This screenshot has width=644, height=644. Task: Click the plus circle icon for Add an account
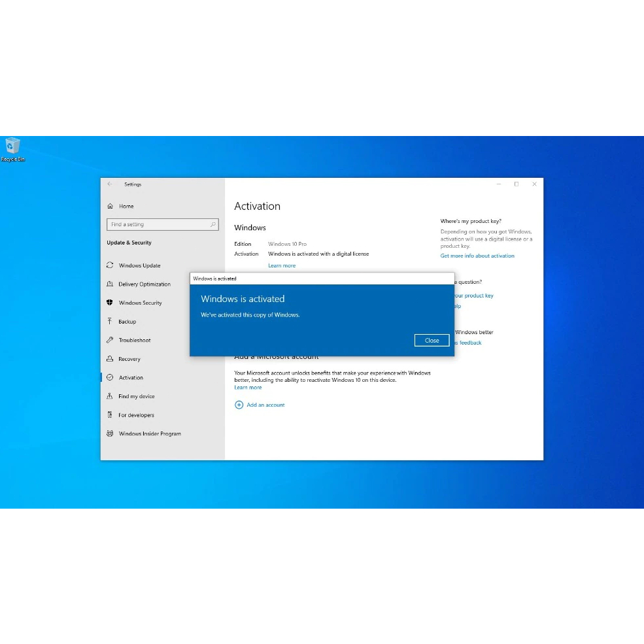pyautogui.click(x=239, y=405)
